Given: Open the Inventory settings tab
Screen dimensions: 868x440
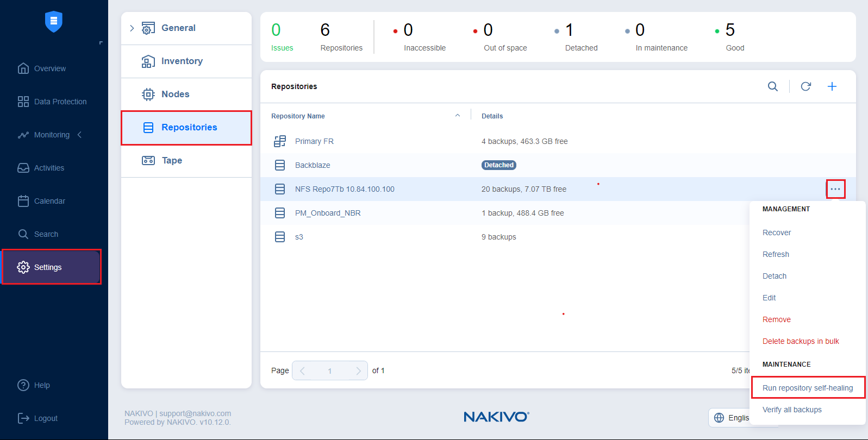Looking at the screenshot, I should [x=182, y=61].
